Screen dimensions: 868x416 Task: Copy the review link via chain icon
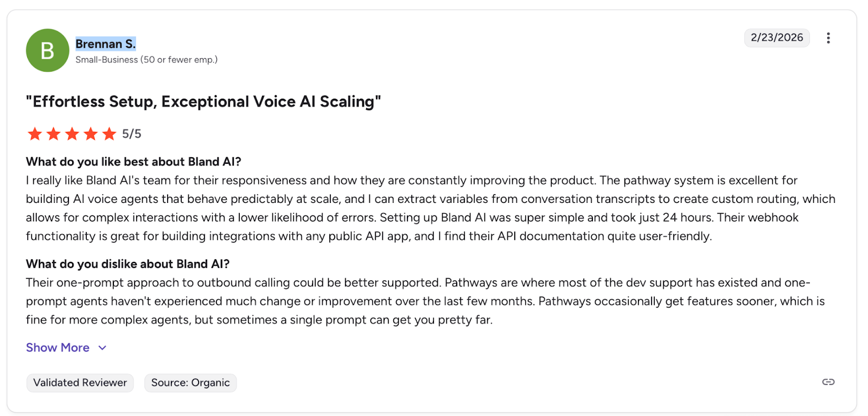point(828,382)
